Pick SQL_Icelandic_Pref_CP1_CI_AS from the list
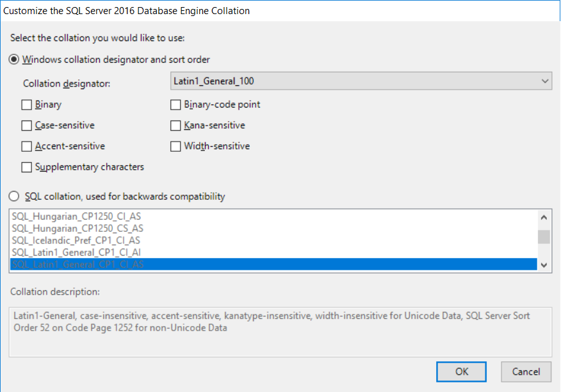The image size is (561, 392). [273, 240]
